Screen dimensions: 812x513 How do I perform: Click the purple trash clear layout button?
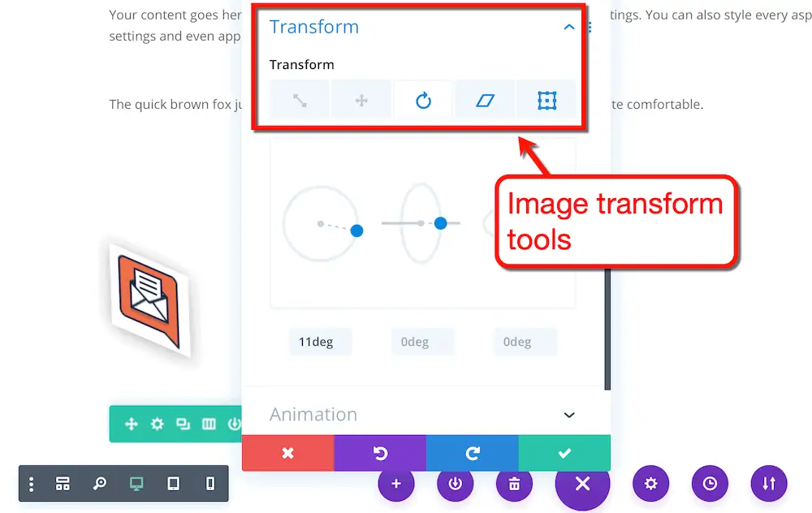[514, 484]
